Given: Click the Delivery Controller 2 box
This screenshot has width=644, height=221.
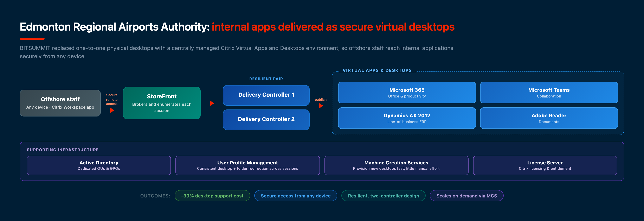Looking at the screenshot, I should 266,120.
